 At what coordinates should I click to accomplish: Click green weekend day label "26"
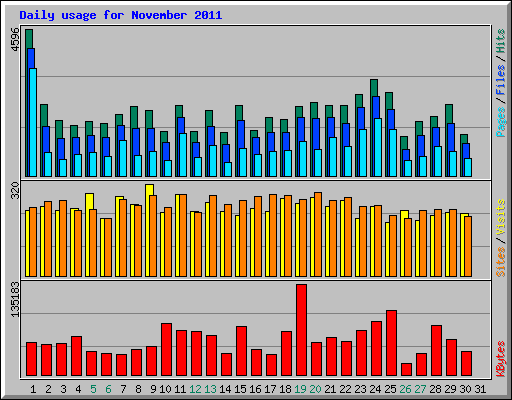(x=405, y=389)
